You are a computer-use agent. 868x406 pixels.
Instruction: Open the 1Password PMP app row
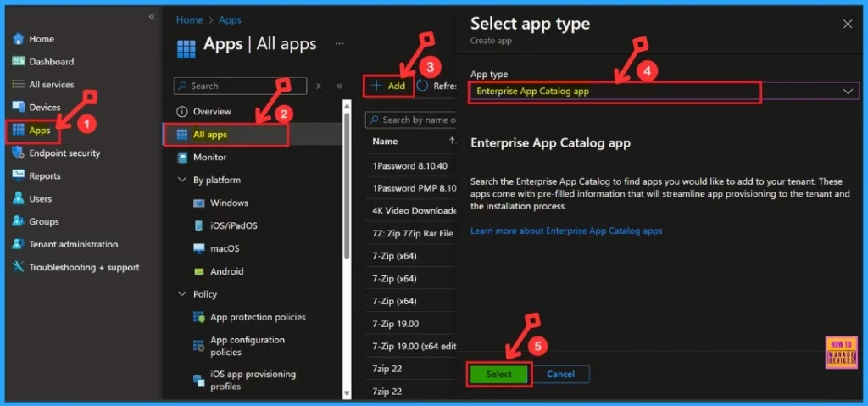410,188
